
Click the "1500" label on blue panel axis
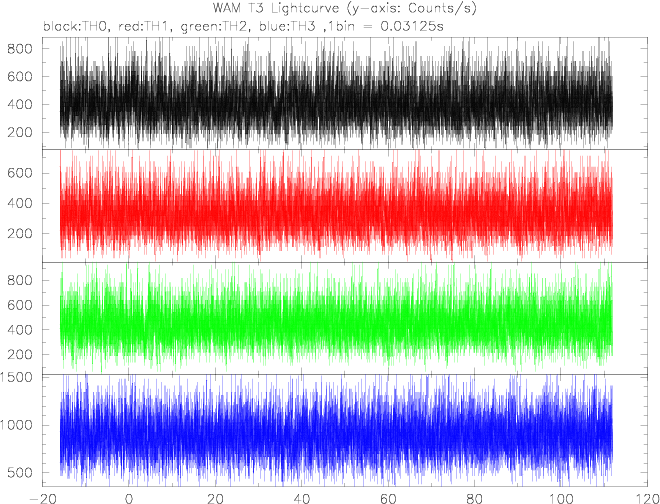click(17, 377)
